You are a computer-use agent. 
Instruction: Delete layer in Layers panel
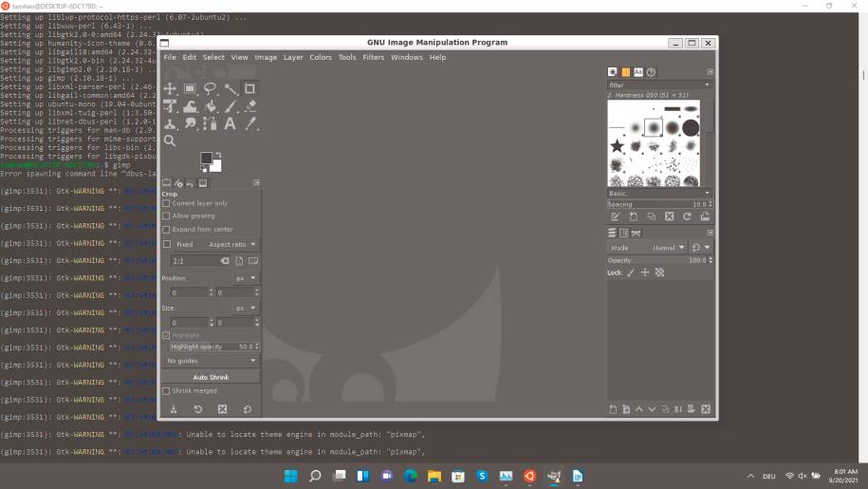click(705, 409)
